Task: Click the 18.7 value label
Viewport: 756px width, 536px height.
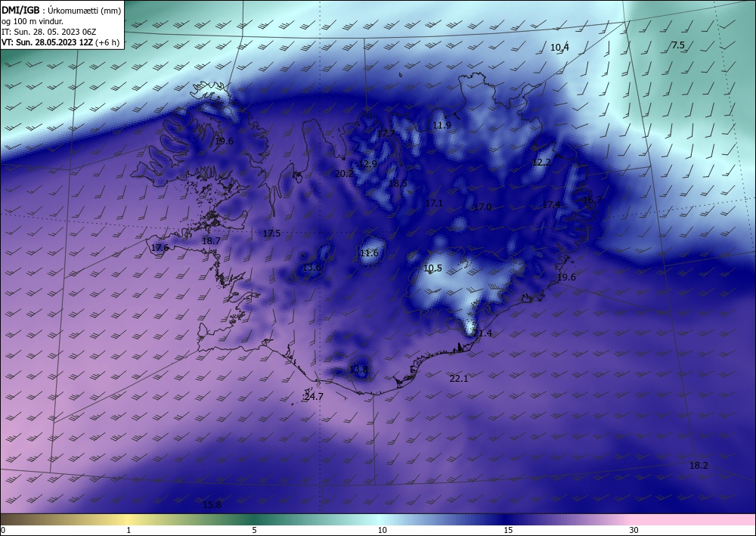Action: (x=211, y=240)
